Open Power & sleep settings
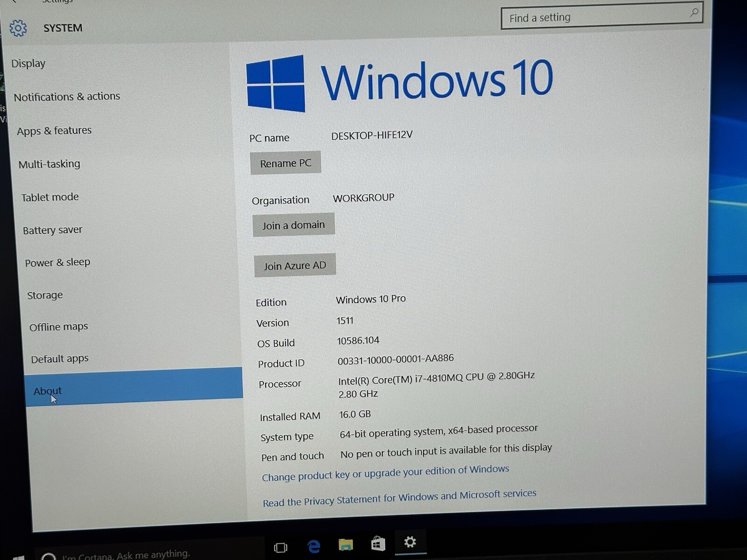This screenshot has width=747, height=560. tap(57, 263)
